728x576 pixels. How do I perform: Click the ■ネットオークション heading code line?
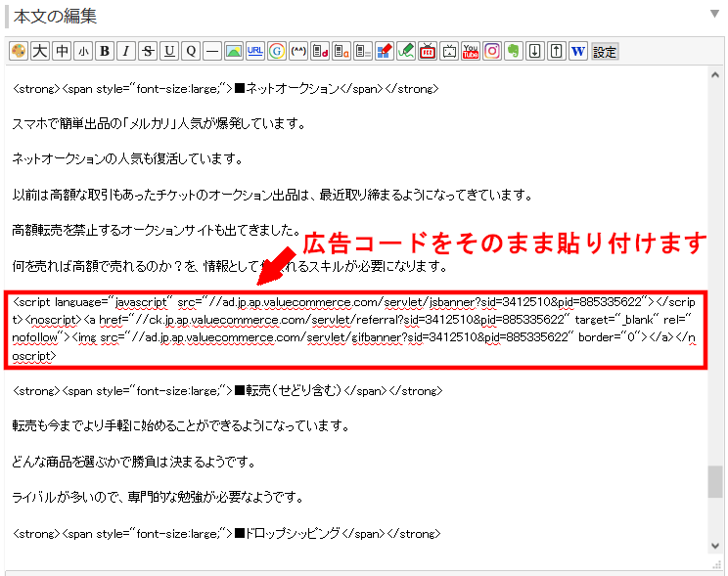coord(226,88)
